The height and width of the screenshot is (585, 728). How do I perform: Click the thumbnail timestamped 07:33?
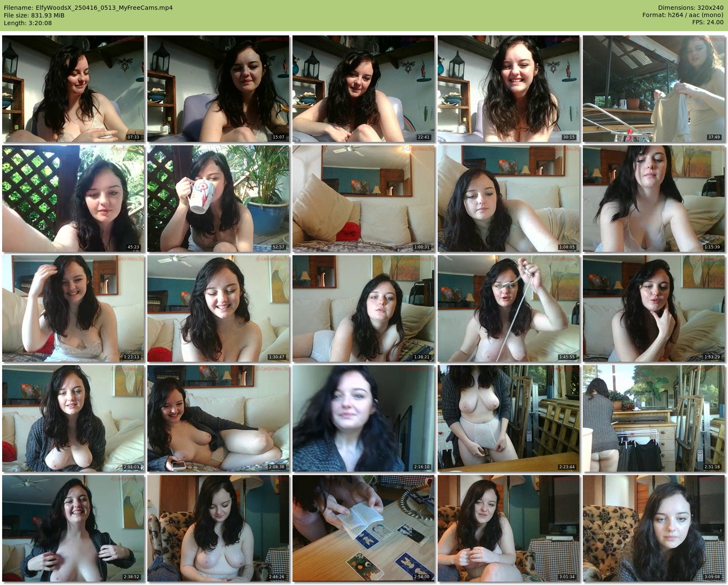pyautogui.click(x=73, y=89)
